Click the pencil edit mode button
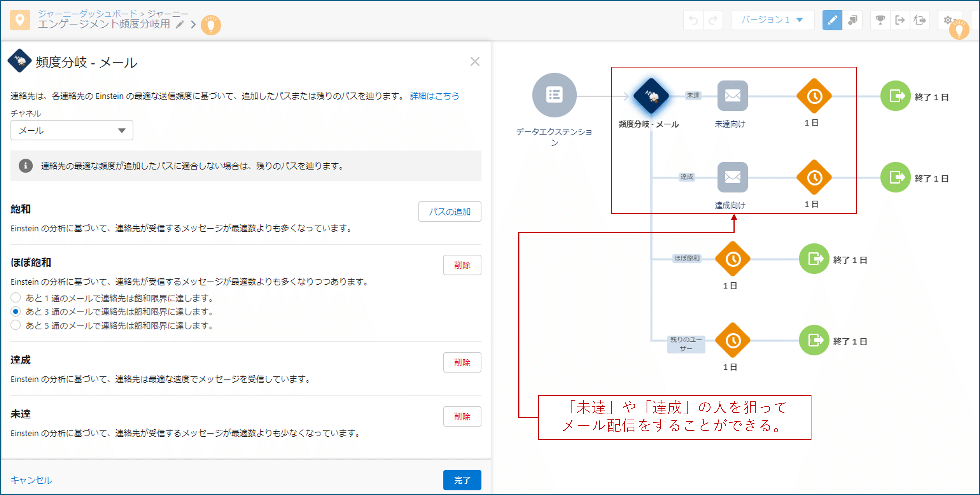This screenshot has width=980, height=495. (832, 20)
